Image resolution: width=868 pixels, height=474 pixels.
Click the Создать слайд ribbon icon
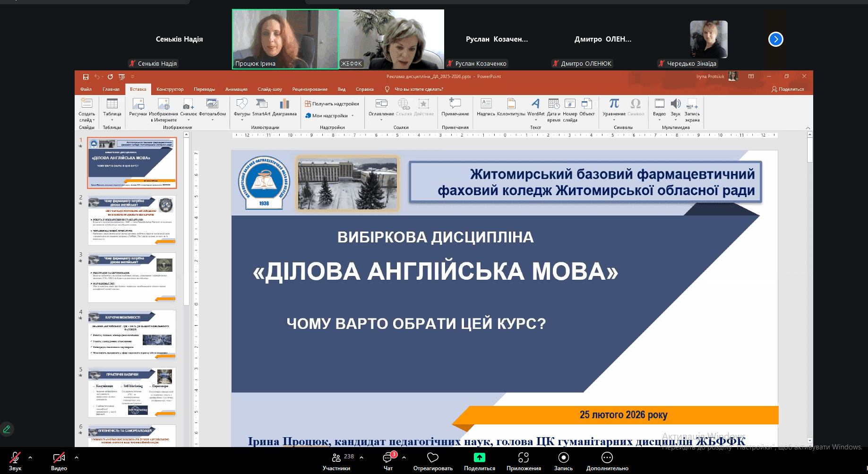tap(86, 110)
